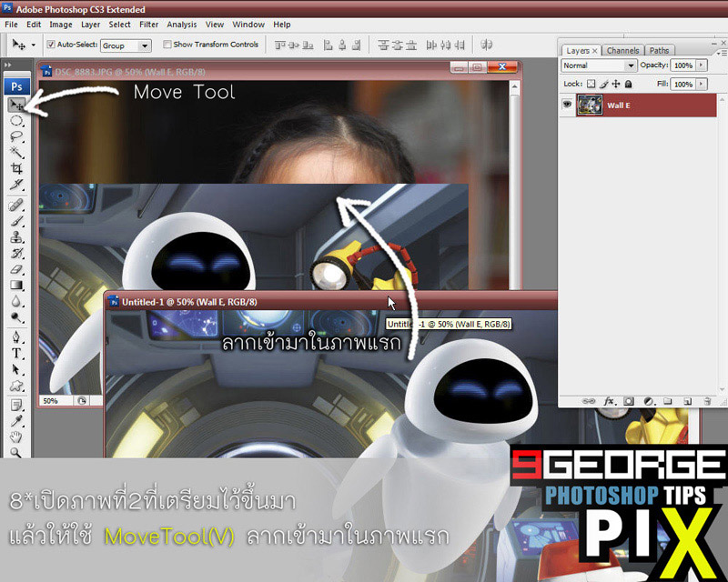Viewport: 728px width, 582px height.
Task: Hide the Wall E layer visibility eye
Action: point(567,105)
